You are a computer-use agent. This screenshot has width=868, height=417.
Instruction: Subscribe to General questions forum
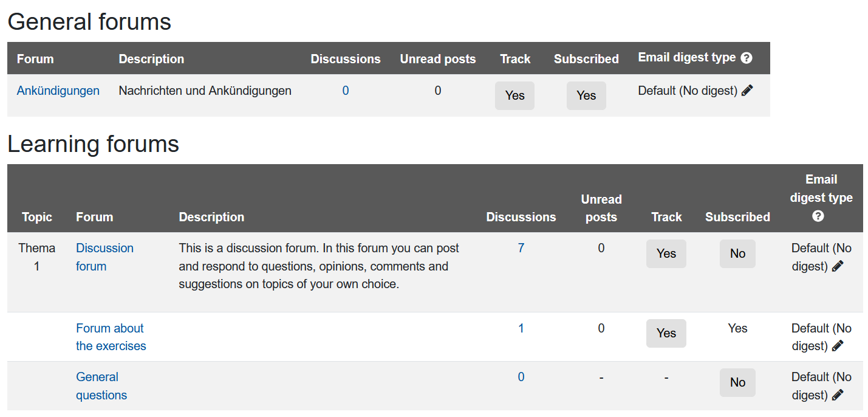(737, 382)
